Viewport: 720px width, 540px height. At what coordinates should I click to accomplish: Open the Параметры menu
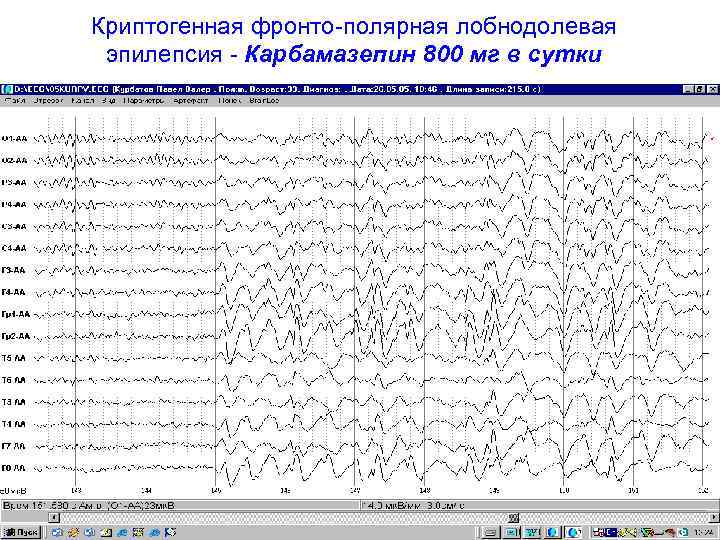[x=144, y=100]
